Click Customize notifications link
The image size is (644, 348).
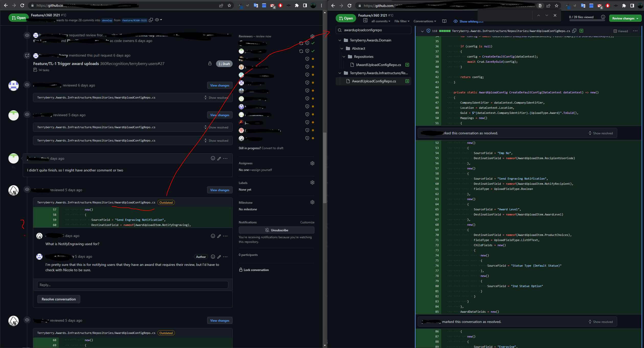tap(307, 222)
